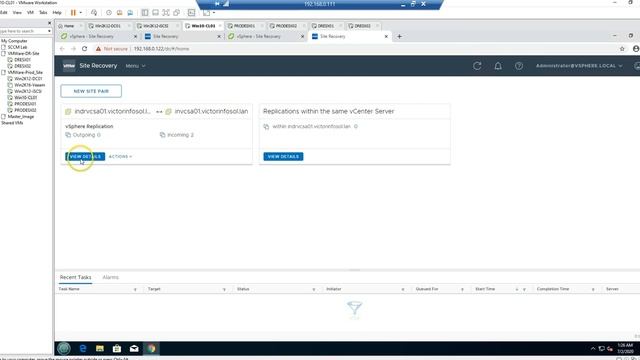640x360 pixels.
Task: Switch to the Recent Tasks tab
Action: point(76,277)
